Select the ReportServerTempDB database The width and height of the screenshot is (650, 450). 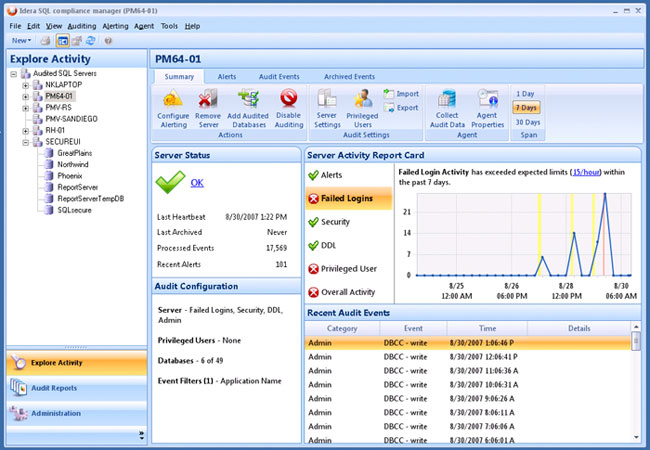(x=90, y=198)
